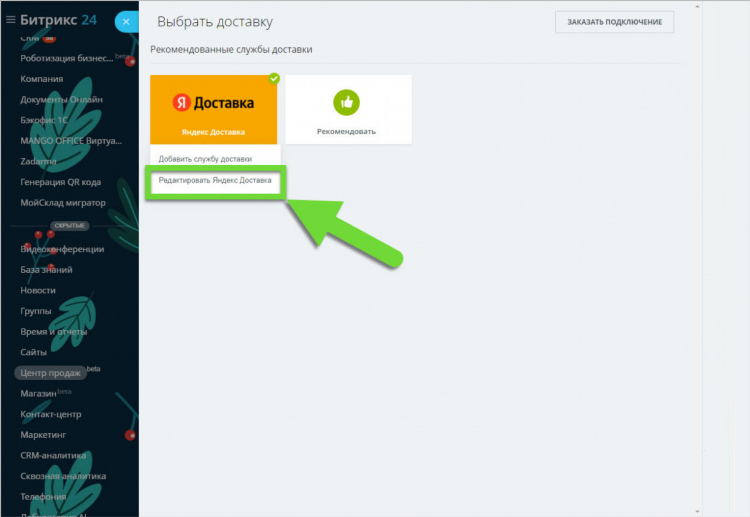This screenshot has height=517, width=750.
Task: Choose Редактировать Яндекс Доставка menu entry
Action: [215, 180]
